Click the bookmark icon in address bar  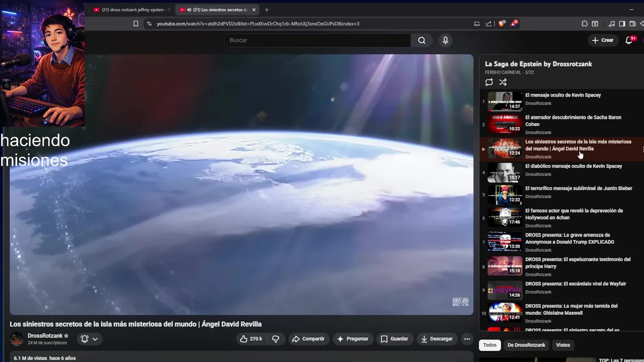click(136, 24)
